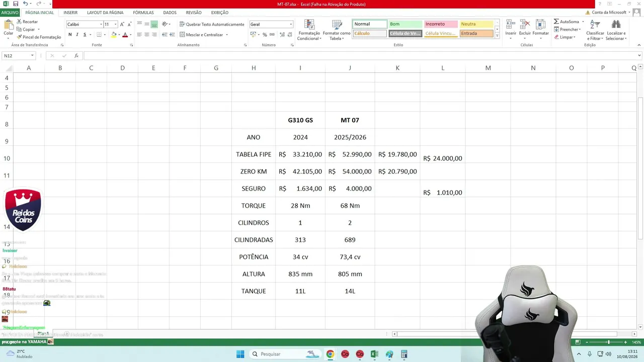Toggle bottom vertical alignment
This screenshot has width=644, height=362.
(154, 24)
